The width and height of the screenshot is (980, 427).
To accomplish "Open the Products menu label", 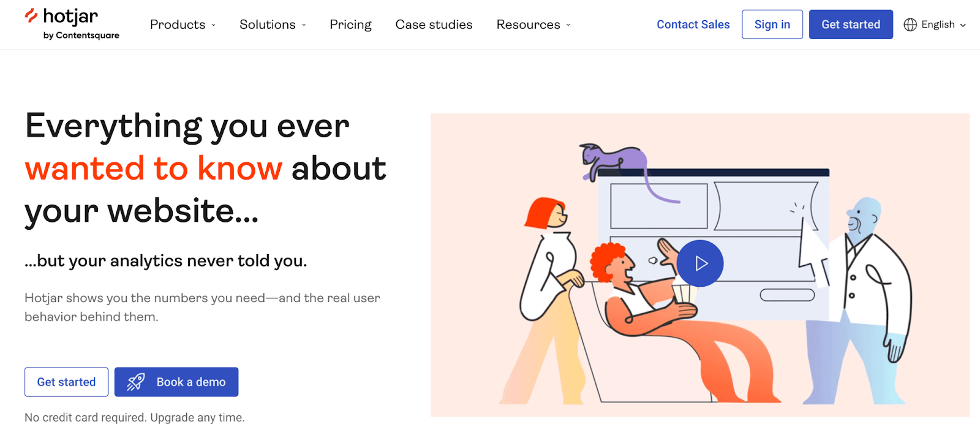I will point(177,25).
